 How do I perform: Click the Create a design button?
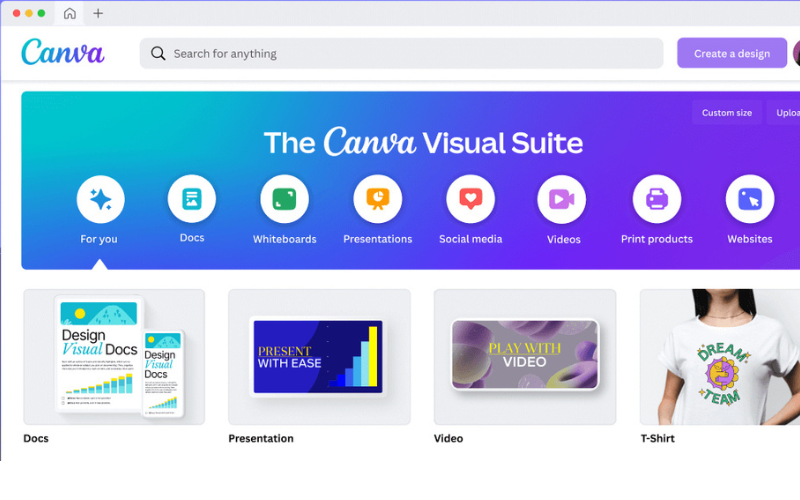click(732, 53)
